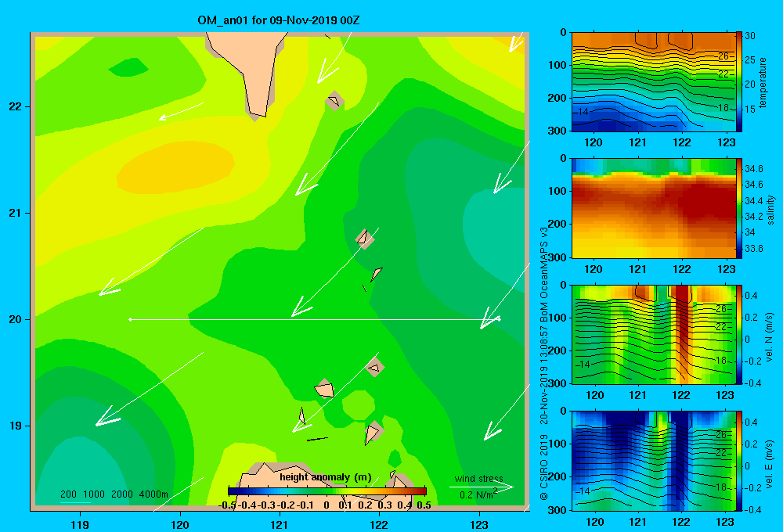The image size is (783, 532).
Task: Click the '0.5' tick on height anomaly bar
Action: coord(424,505)
